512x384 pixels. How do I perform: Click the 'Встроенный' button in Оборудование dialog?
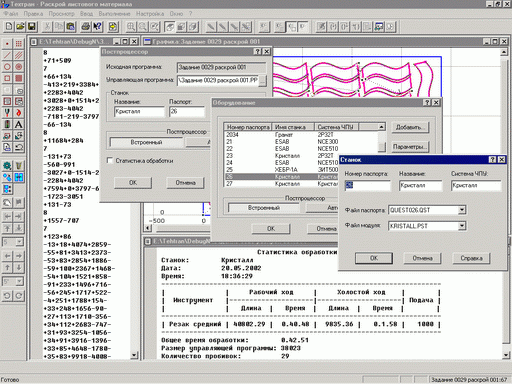tap(264, 208)
